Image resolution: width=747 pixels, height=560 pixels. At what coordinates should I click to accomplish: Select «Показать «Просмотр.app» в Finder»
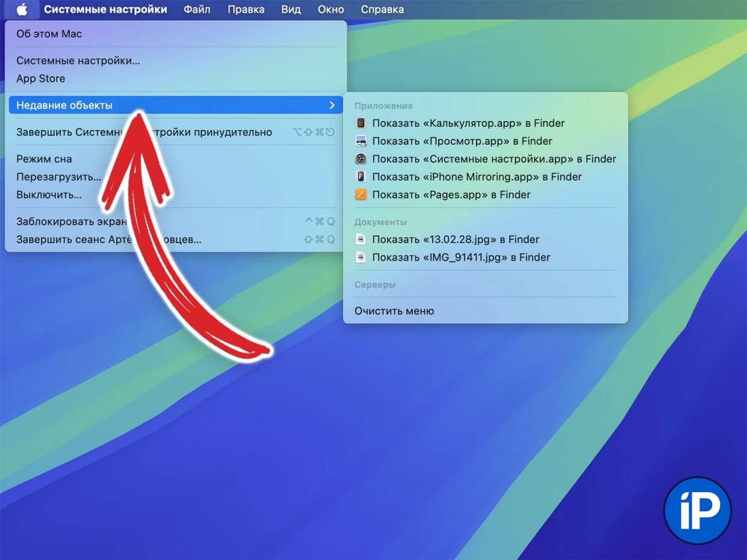485,141
